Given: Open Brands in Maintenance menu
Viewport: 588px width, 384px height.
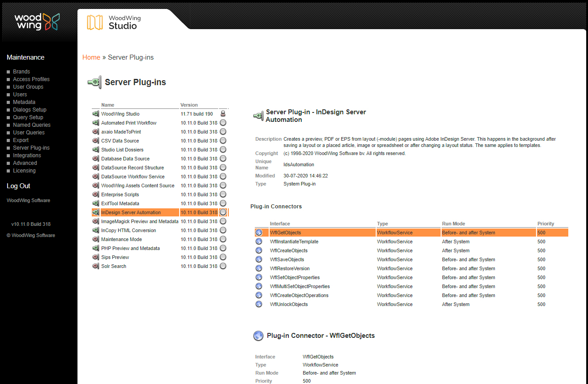Looking at the screenshot, I should tap(21, 72).
